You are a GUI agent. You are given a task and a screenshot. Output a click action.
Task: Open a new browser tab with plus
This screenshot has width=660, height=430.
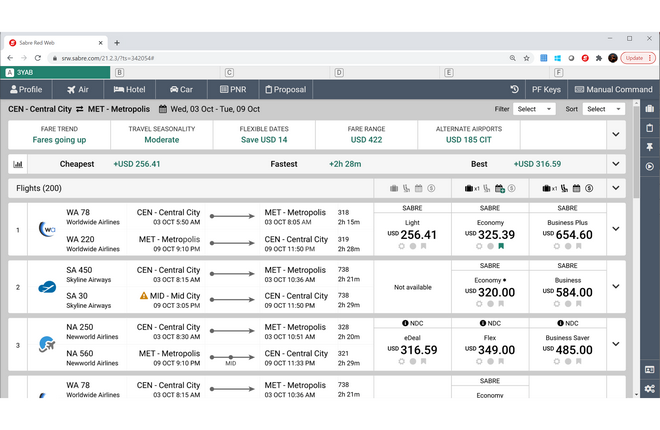[x=117, y=42]
